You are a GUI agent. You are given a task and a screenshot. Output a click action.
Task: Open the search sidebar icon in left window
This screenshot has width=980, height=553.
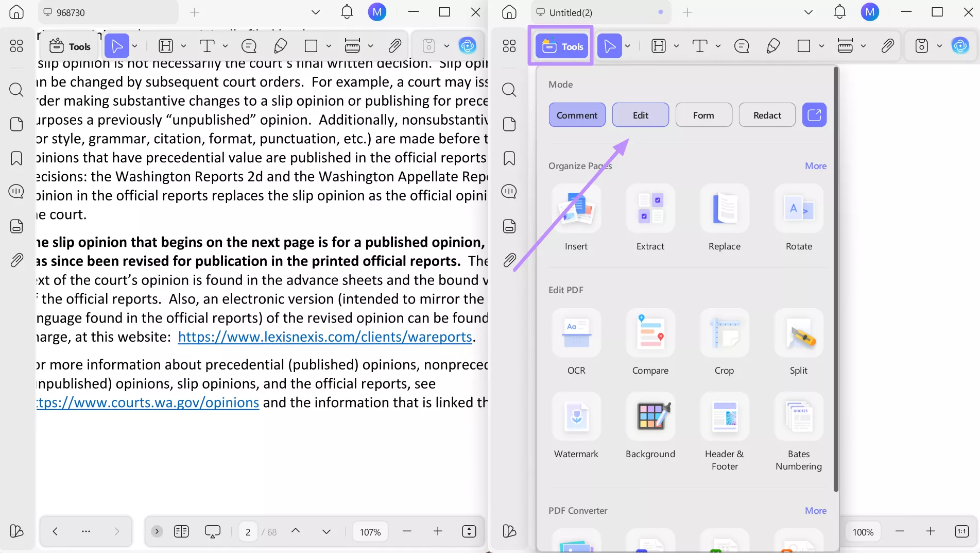[16, 90]
